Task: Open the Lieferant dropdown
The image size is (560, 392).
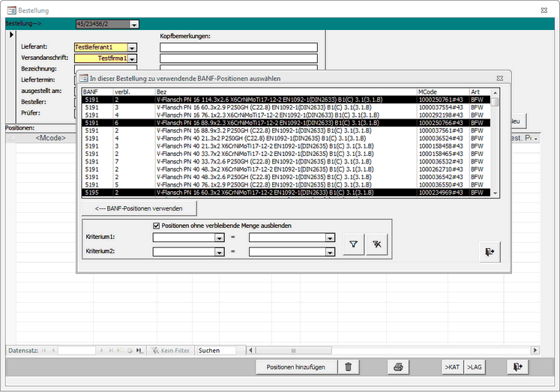Action: pos(132,47)
